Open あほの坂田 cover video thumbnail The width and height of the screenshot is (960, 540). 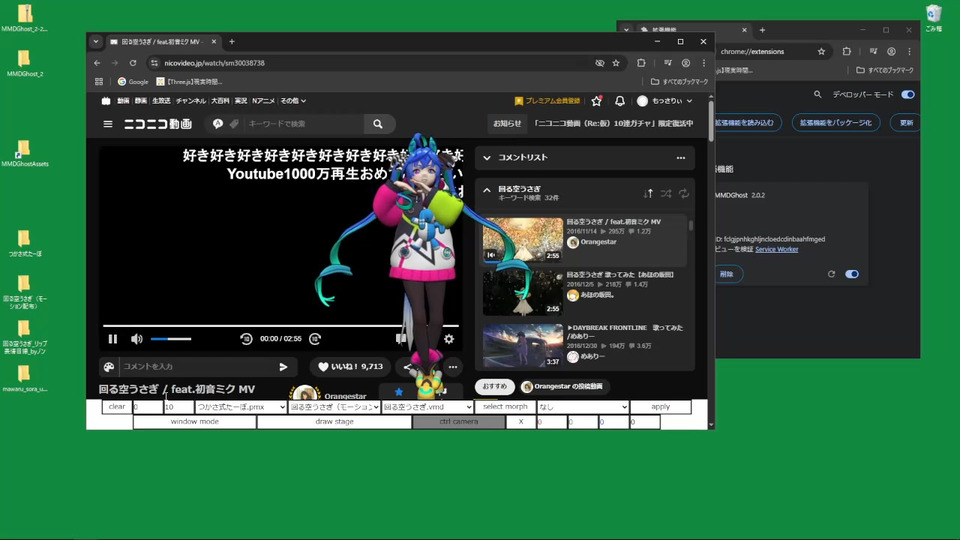click(x=522, y=293)
